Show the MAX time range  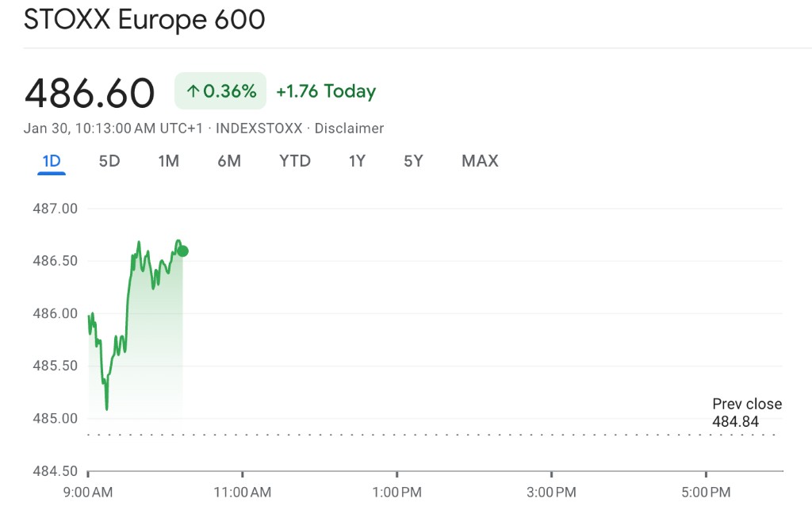point(480,161)
